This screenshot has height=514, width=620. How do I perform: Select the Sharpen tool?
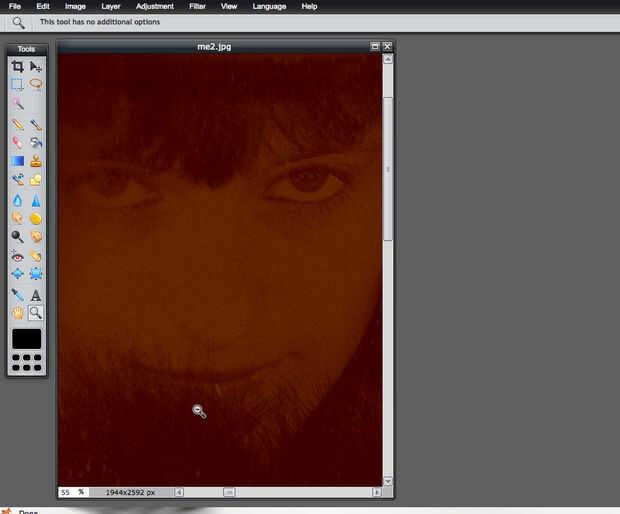pos(36,200)
